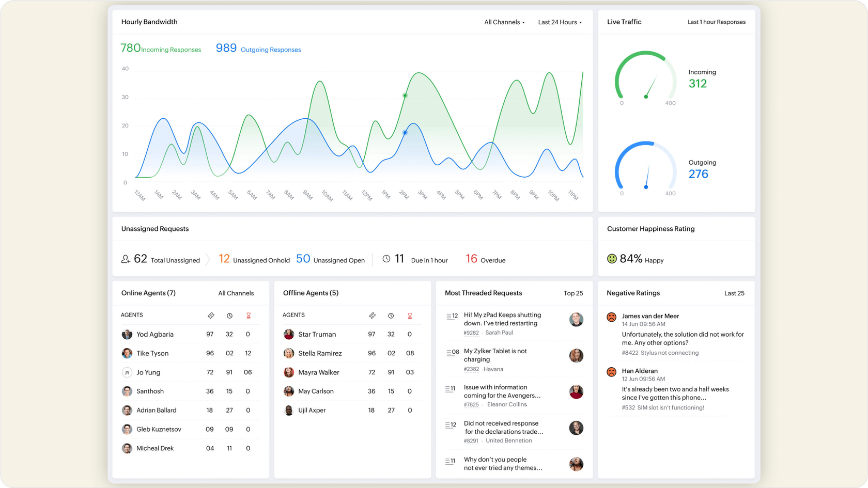The height and width of the screenshot is (488, 868).
Task: Select the Top 25 filter in Most Threaded Requests
Action: point(573,293)
